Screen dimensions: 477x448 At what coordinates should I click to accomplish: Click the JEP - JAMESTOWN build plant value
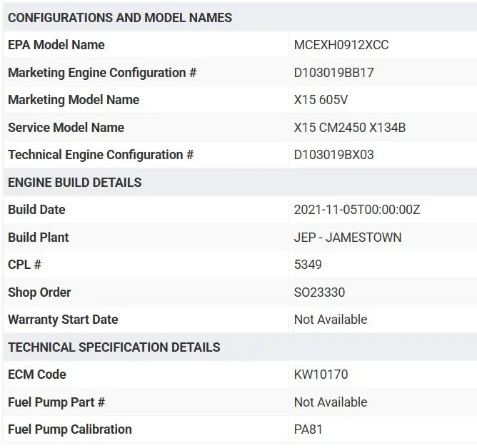pyautogui.click(x=347, y=238)
